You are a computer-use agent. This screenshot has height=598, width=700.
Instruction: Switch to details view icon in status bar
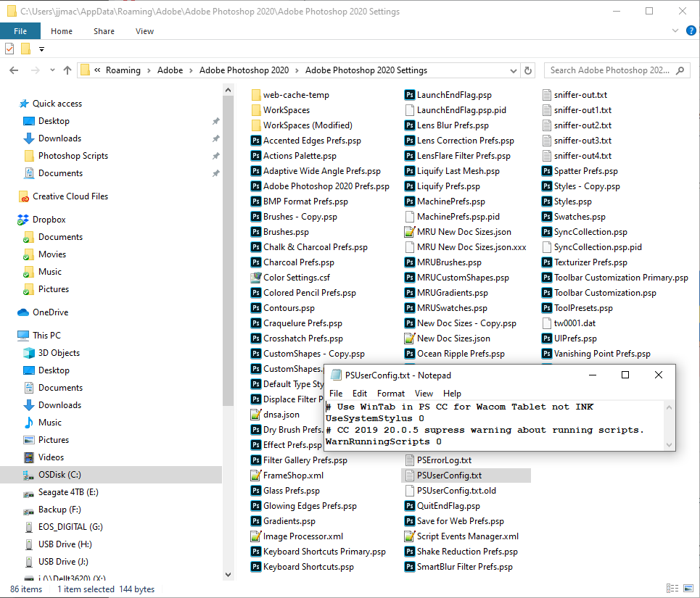tap(672, 589)
